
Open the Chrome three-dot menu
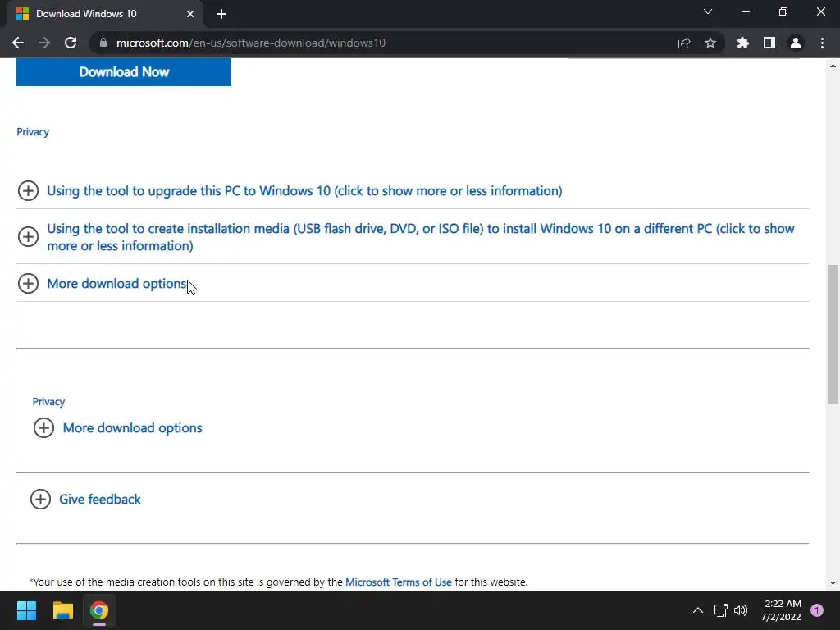click(822, 43)
